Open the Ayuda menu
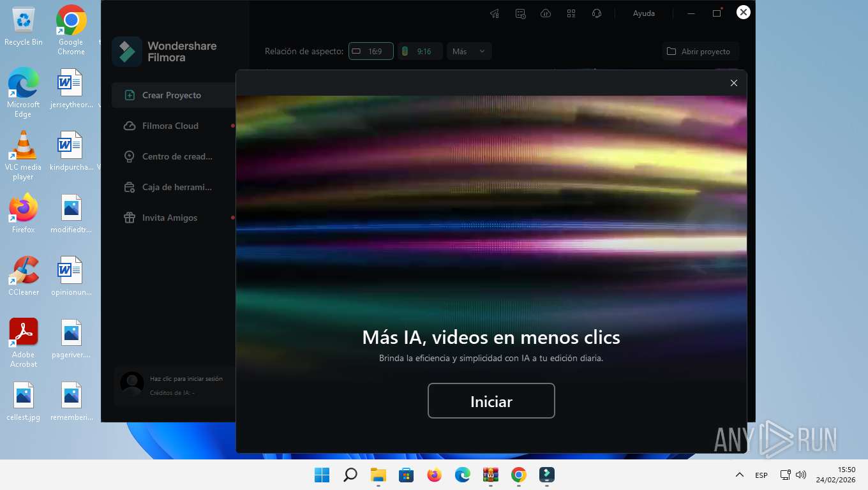 (x=643, y=13)
